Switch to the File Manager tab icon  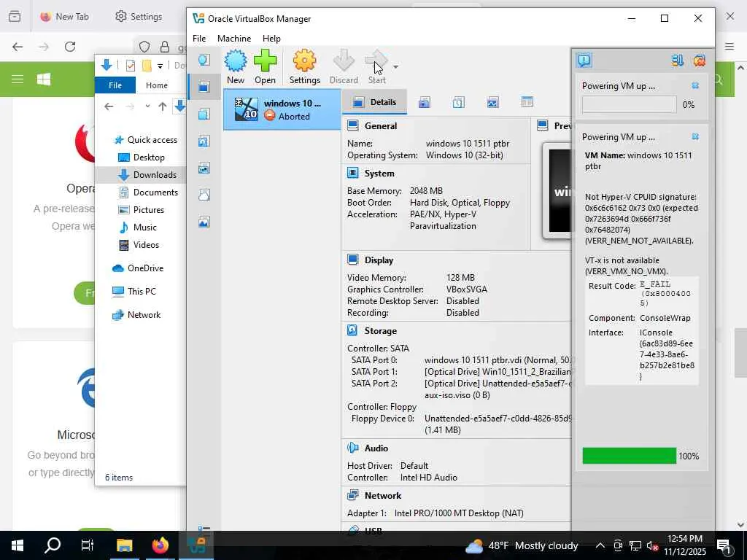(527, 102)
